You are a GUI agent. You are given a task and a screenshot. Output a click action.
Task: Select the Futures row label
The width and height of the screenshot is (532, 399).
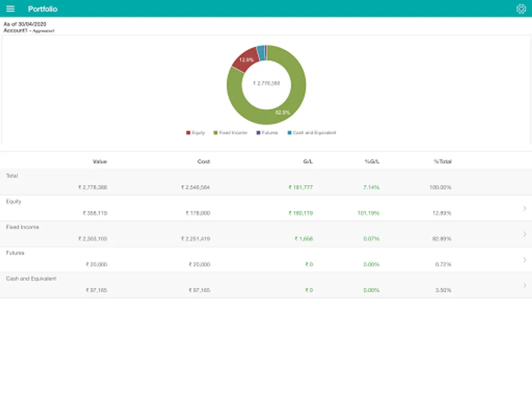tap(15, 253)
